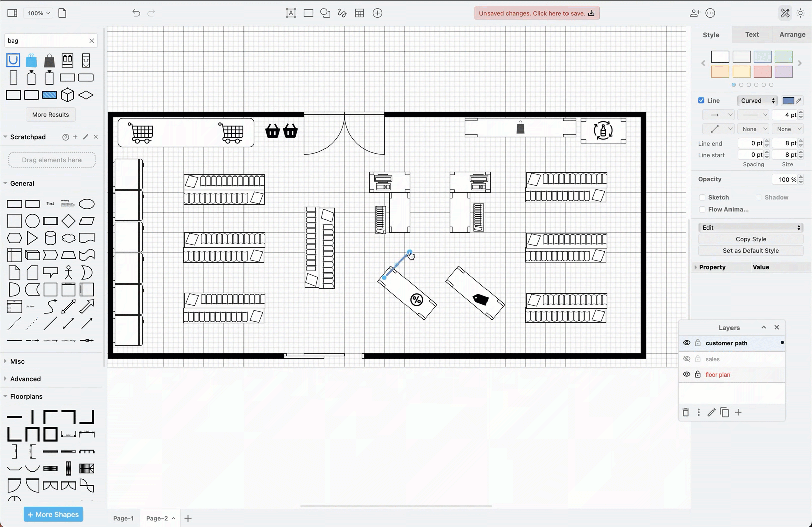Clear the bag search query with the X

pyautogui.click(x=91, y=40)
